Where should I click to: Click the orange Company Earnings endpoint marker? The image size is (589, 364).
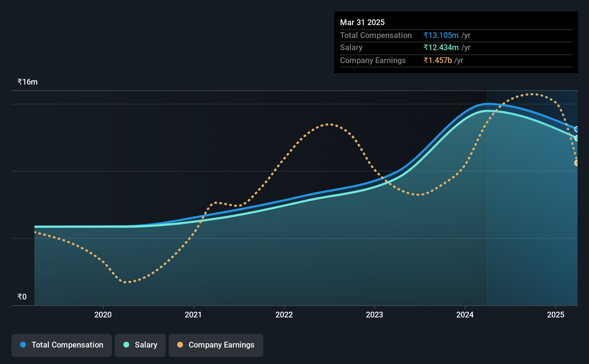577,163
